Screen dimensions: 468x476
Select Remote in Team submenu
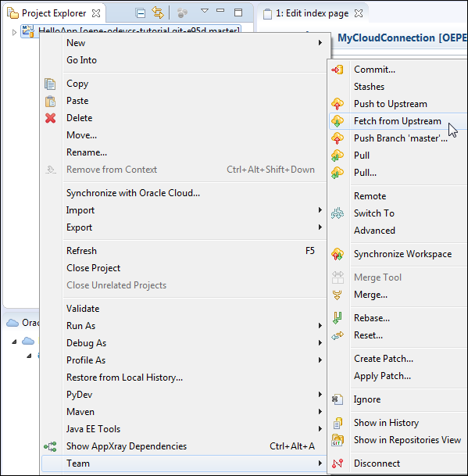point(398,196)
